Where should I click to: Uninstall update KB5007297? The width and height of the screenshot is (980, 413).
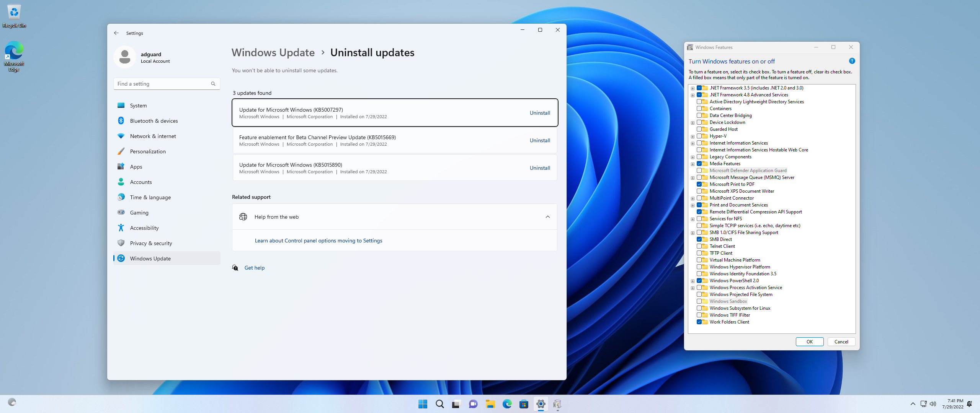point(540,113)
